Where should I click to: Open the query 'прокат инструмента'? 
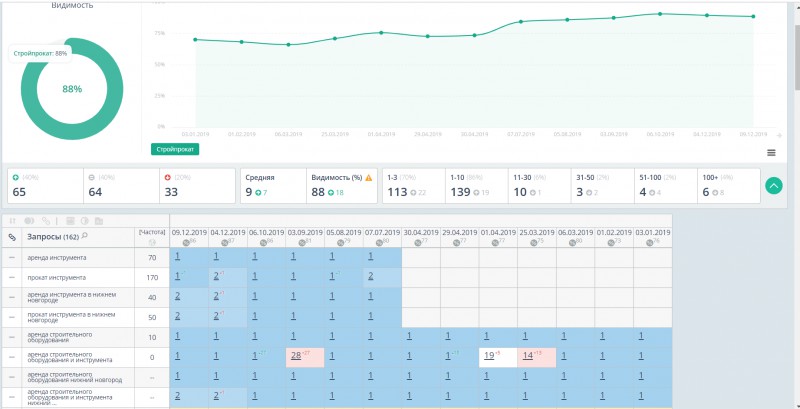click(57, 278)
